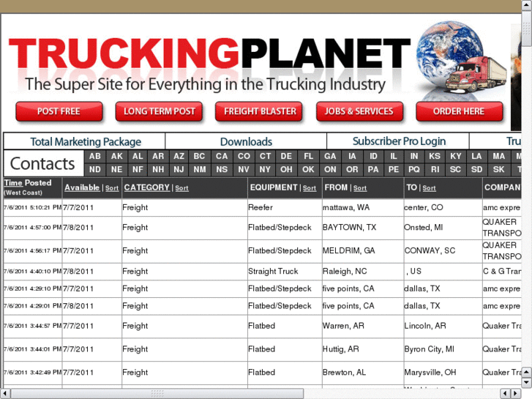Open CO contacts

click(244, 156)
